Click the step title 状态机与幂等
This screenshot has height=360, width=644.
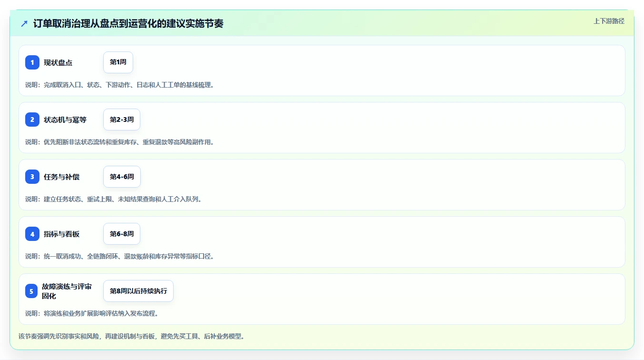coord(65,120)
